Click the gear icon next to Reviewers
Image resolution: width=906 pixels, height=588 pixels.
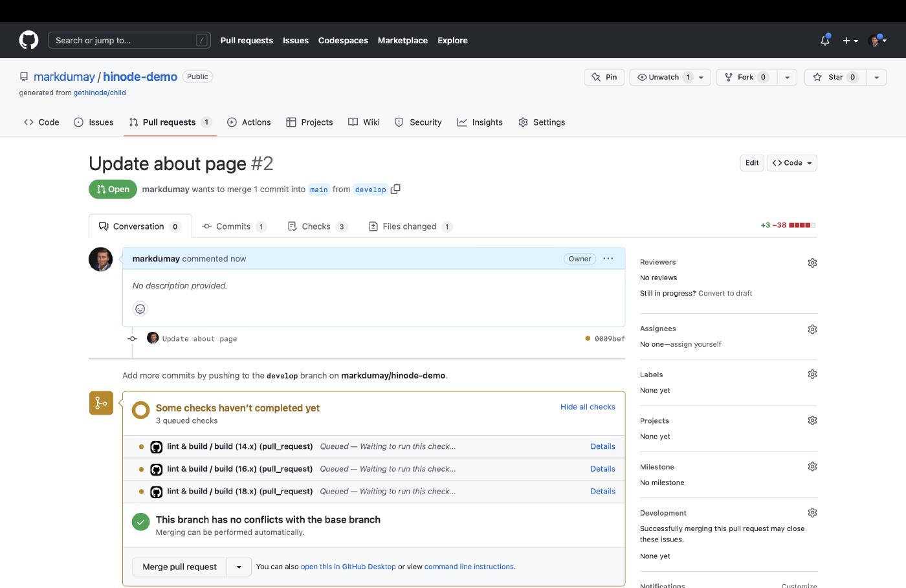812,263
